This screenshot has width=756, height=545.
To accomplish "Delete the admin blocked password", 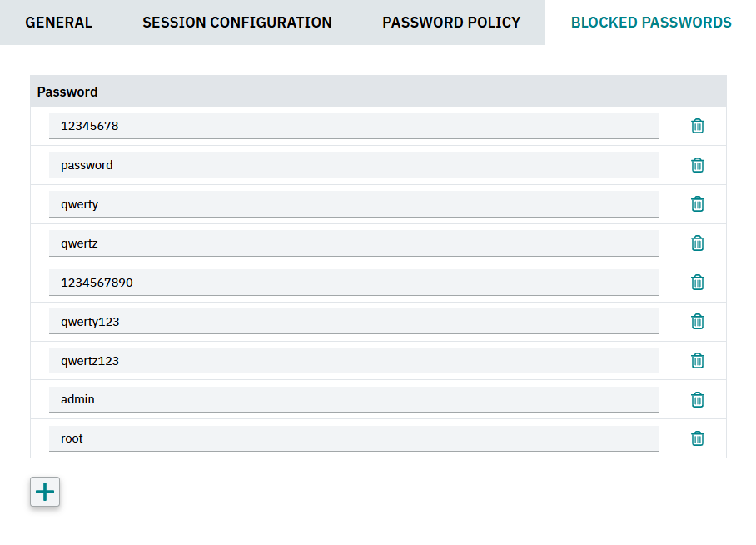I will click(x=698, y=400).
